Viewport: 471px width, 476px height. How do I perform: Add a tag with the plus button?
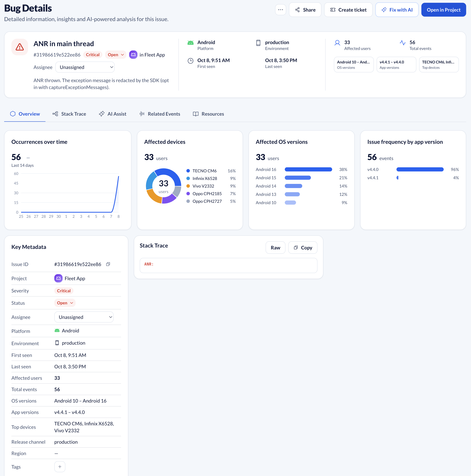60,467
